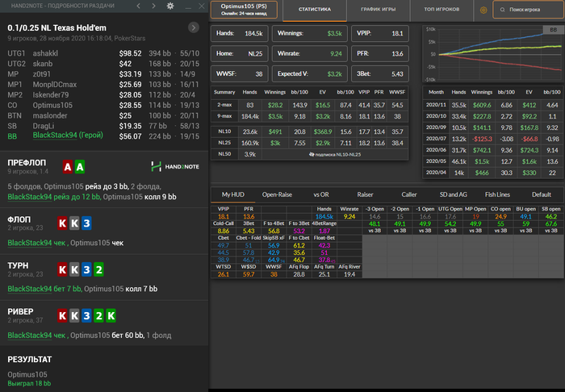
Task: Click BlackStack94 link in river action
Action: coord(30,336)
